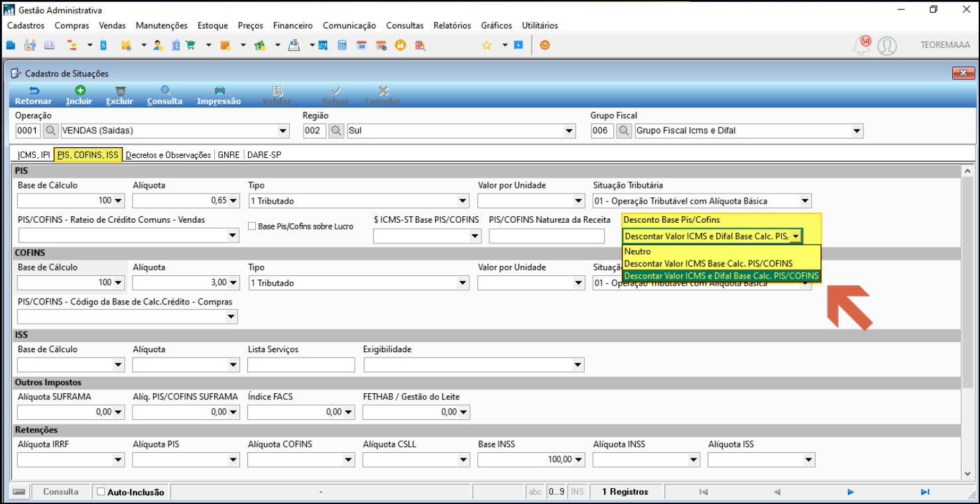Click the blue building icon in toolbar
The image size is (980, 504).
pos(11,45)
